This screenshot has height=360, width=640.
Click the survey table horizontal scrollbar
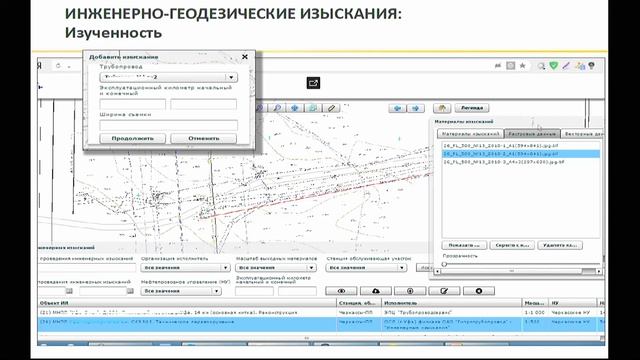click(318, 338)
